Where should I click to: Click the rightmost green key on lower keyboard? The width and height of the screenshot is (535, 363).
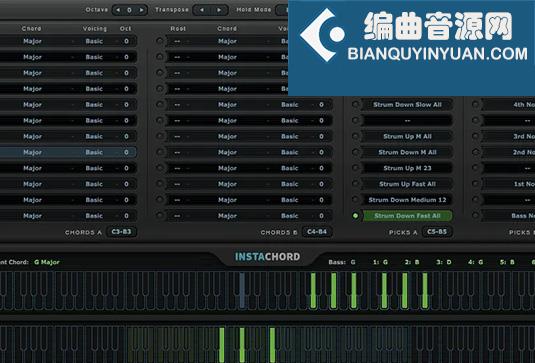272,345
